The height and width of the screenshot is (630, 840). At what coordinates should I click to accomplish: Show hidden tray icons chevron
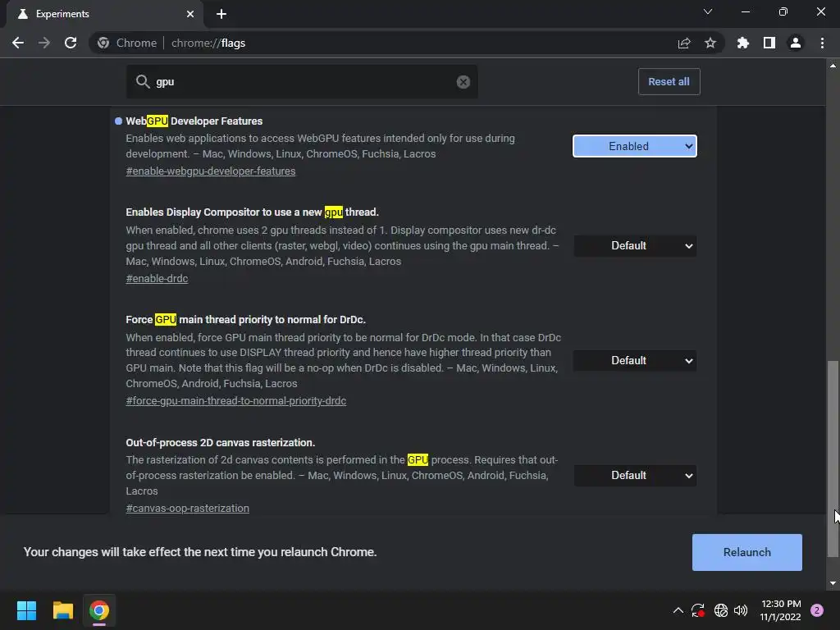point(678,610)
